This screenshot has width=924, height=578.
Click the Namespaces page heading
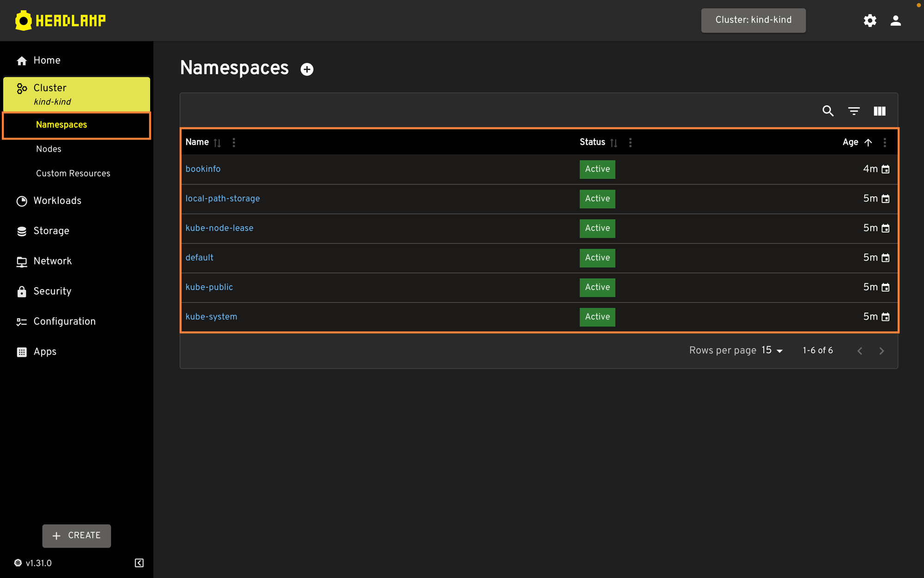pyautogui.click(x=234, y=68)
